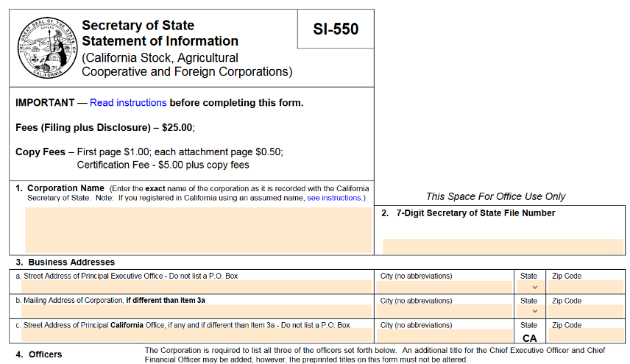This screenshot has height=364, width=630.
Task: Click the Principal Executive Office street address field
Action: [193, 287]
